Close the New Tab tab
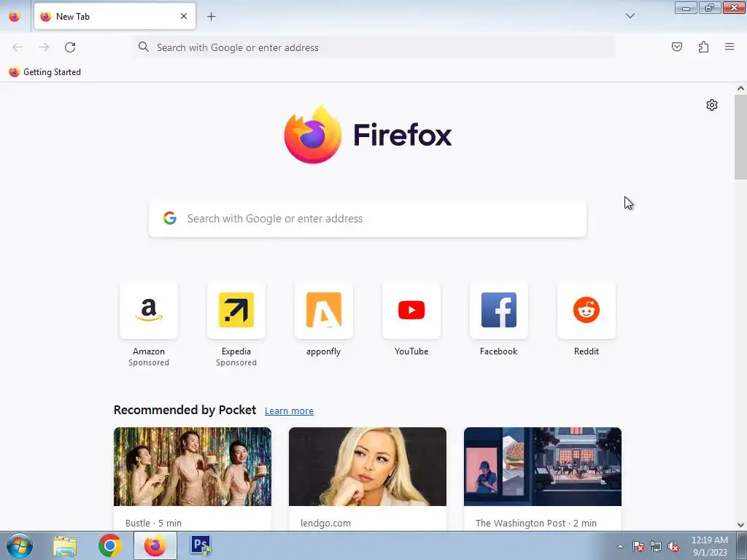The height and width of the screenshot is (560, 747). point(184,16)
